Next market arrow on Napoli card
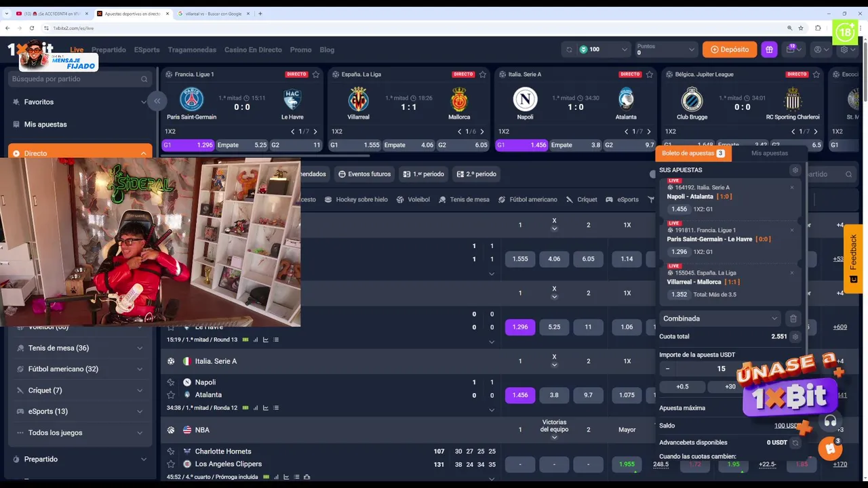This screenshot has height=488, width=868. pos(649,132)
